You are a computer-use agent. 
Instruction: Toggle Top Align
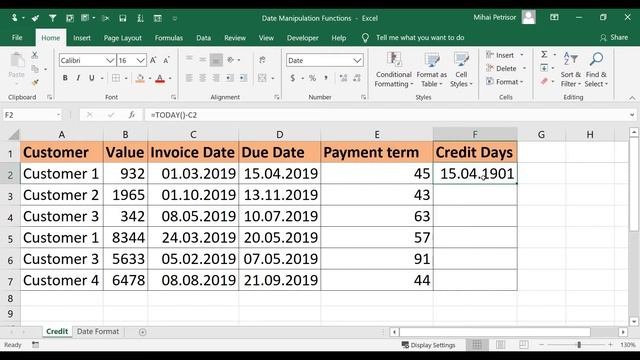[x=189, y=60]
